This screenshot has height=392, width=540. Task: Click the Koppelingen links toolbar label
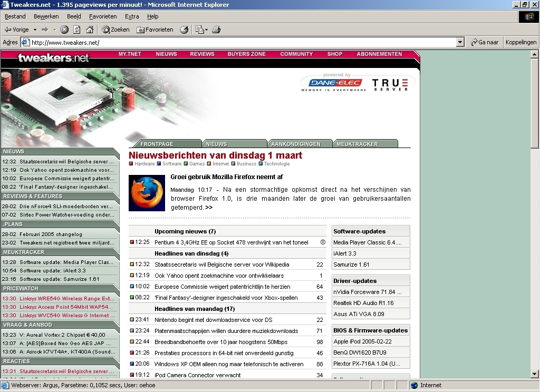521,42
